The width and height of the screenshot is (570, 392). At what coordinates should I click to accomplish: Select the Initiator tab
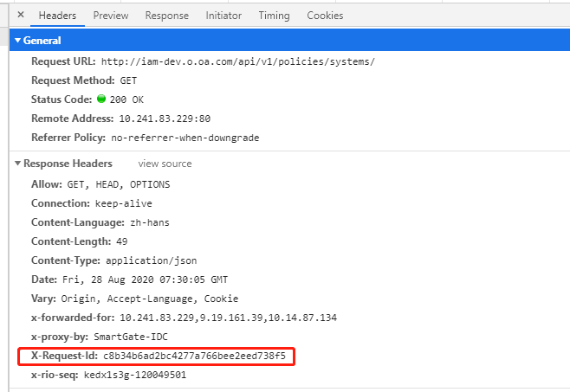(x=223, y=16)
